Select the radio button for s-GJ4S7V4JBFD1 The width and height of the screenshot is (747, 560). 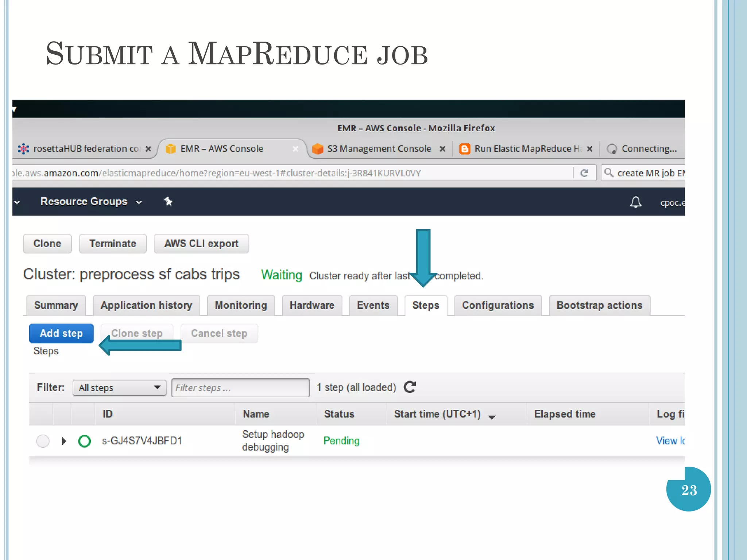coord(43,441)
